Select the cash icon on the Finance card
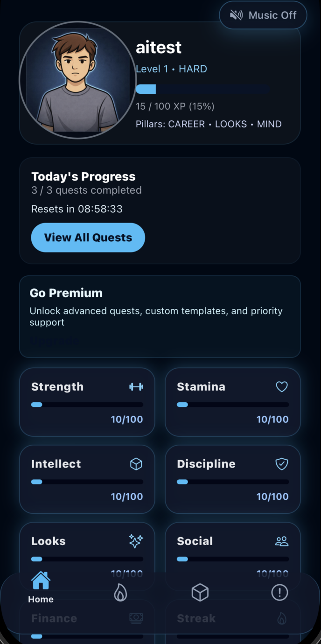 [x=136, y=618]
